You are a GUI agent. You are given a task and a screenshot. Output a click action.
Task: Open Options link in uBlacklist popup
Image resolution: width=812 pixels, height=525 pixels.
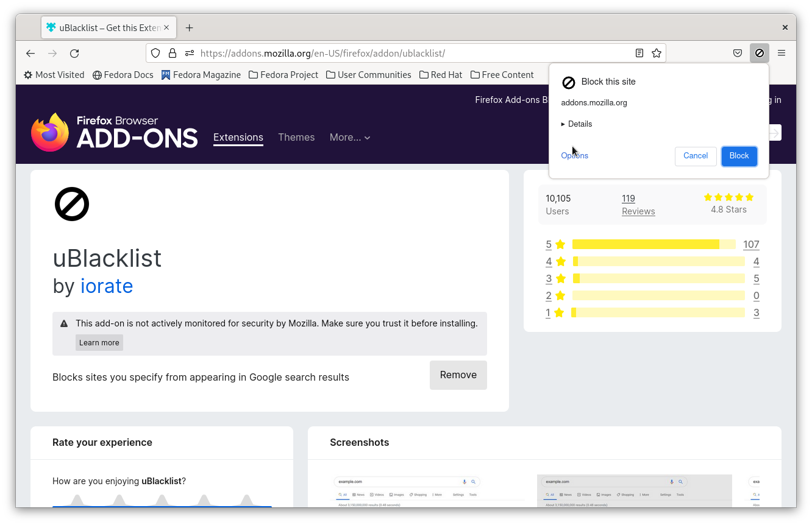pos(575,155)
